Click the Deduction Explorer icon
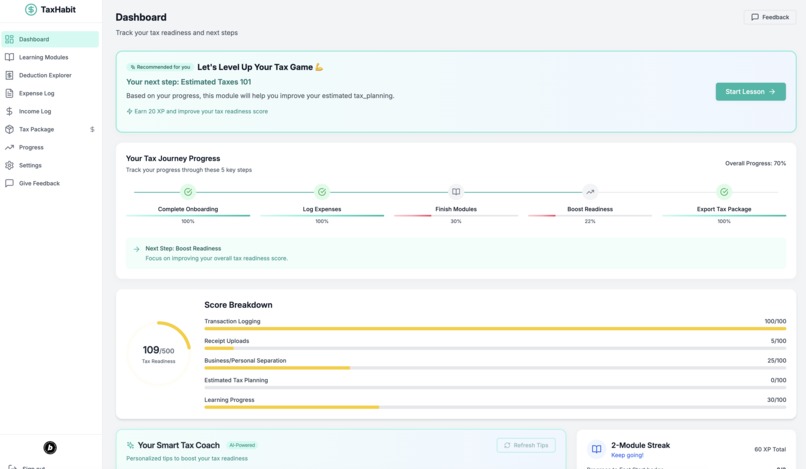This screenshot has width=806, height=469. click(x=9, y=75)
